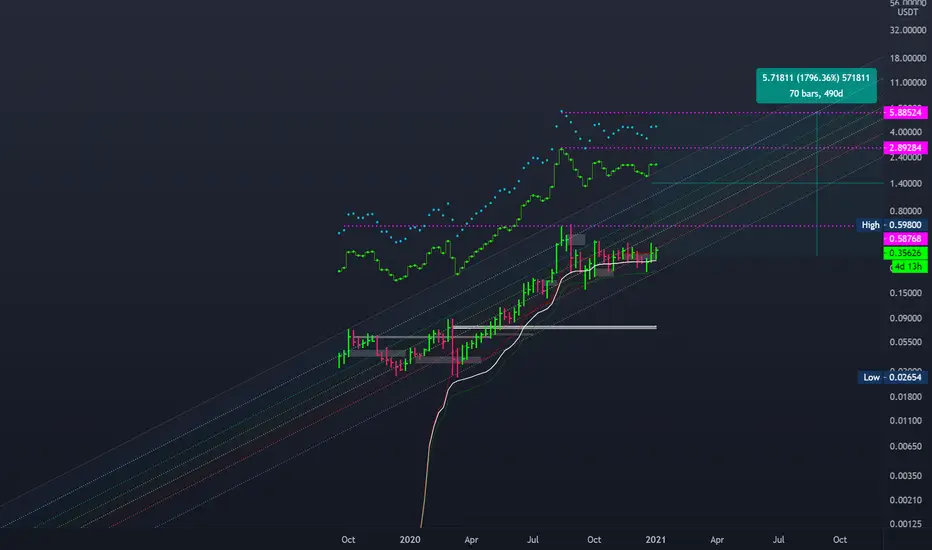Click the 0.09000 price axis value
The width and height of the screenshot is (932, 550).
point(908,318)
